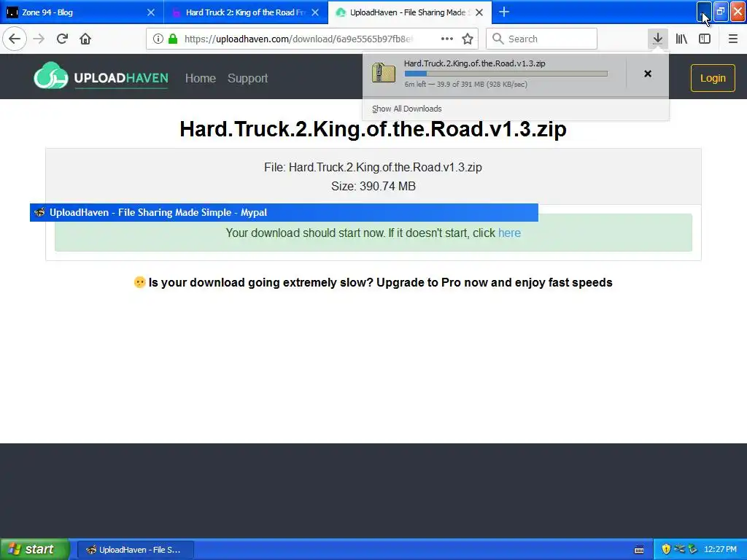Image resolution: width=747 pixels, height=560 pixels.
Task: Click the 'here' download link
Action: click(509, 233)
